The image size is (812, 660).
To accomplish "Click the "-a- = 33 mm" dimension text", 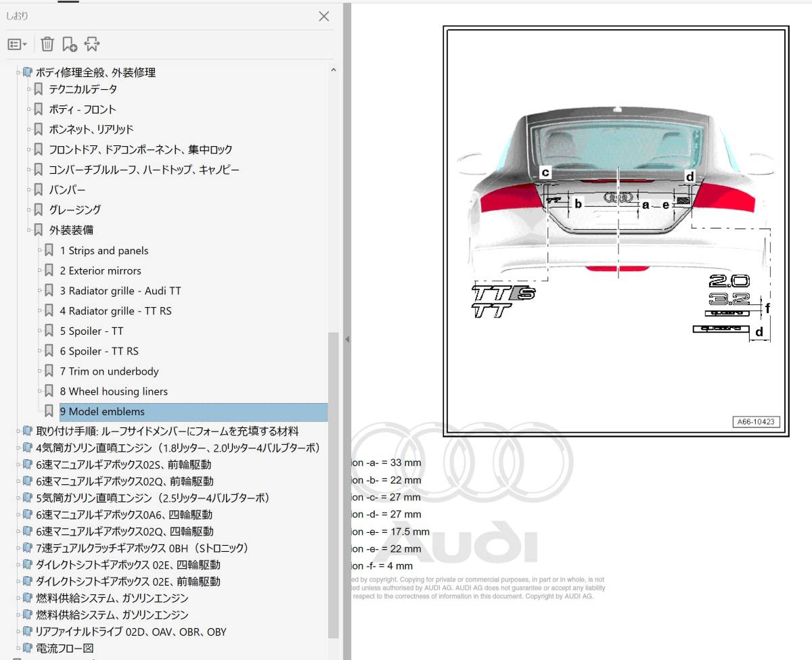I will [x=393, y=463].
